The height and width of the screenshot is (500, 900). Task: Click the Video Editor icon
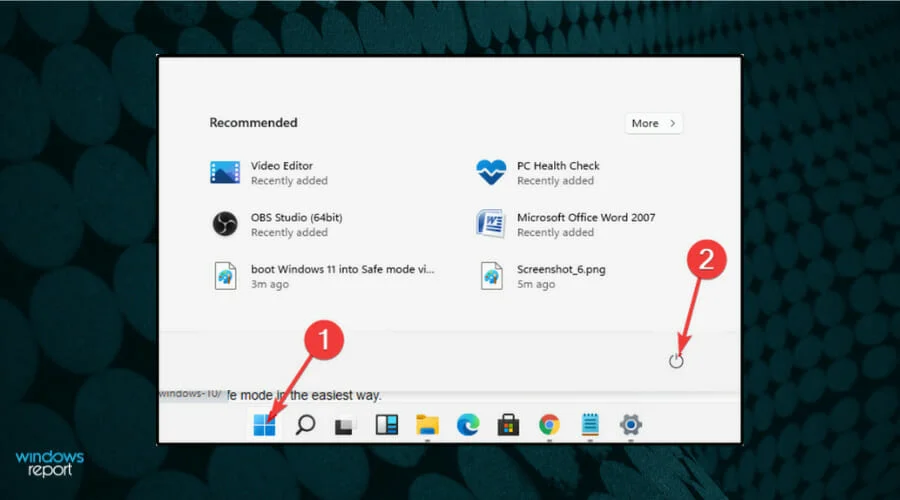225,172
